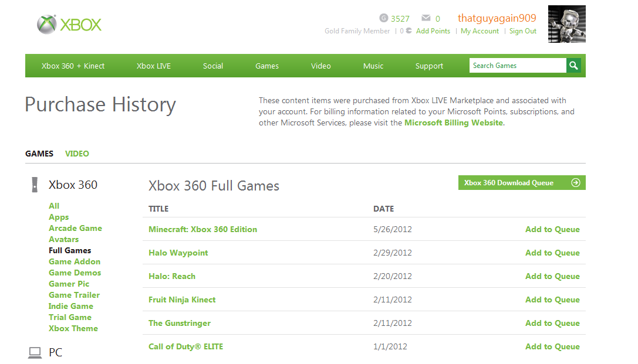Click the Add Points link

(433, 31)
